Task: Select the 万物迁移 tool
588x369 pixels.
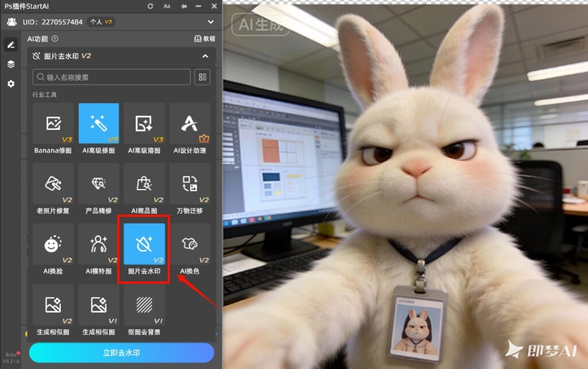Action: [189, 184]
